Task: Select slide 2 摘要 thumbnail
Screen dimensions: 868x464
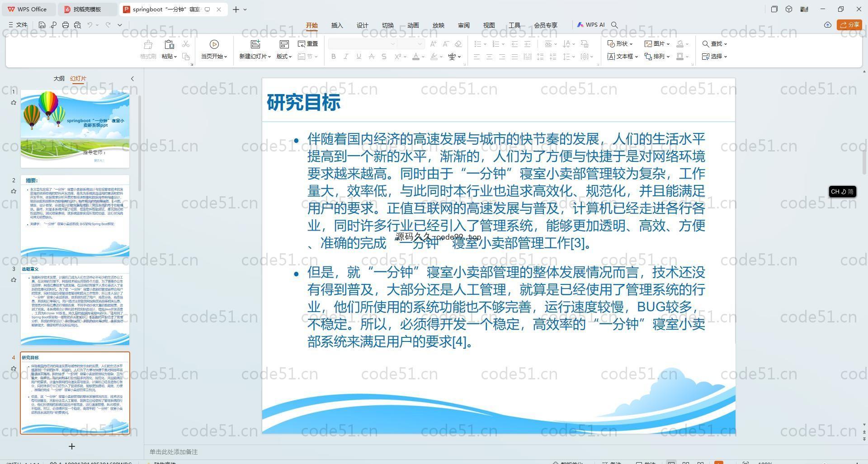Action: pos(75,216)
